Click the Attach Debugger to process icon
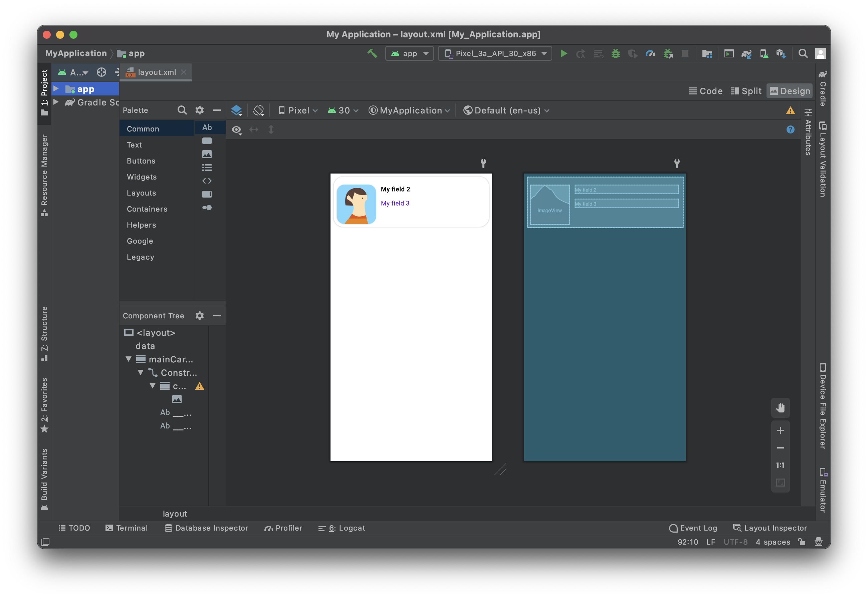The width and height of the screenshot is (868, 598). coord(668,54)
